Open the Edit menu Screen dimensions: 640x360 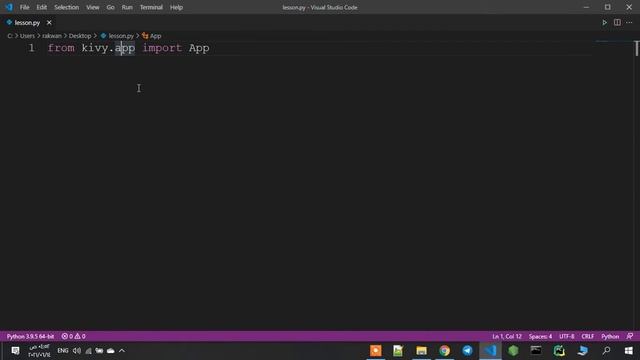coord(41,7)
